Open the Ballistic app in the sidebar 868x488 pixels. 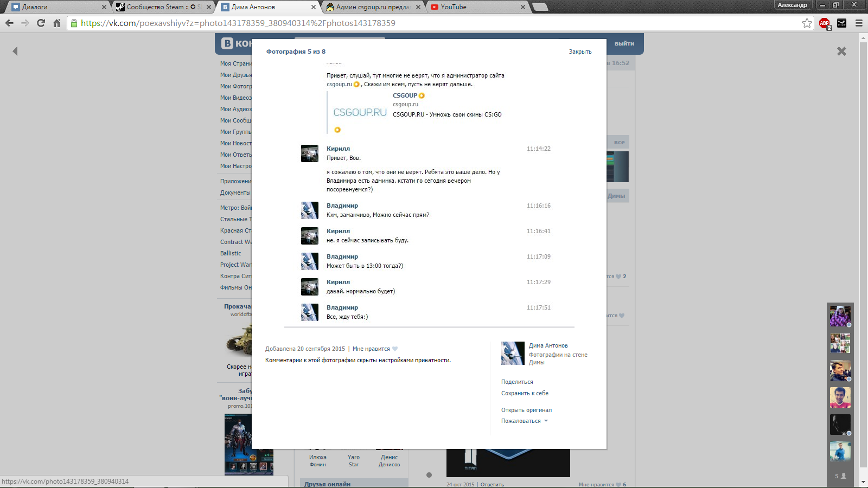tap(231, 253)
